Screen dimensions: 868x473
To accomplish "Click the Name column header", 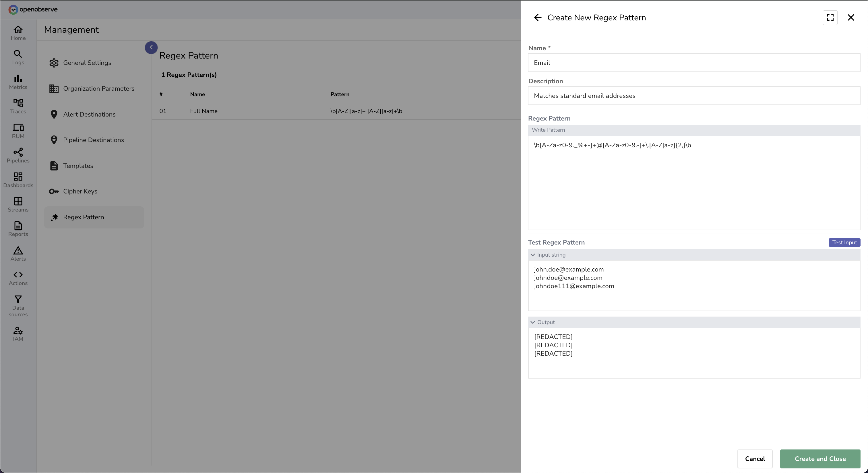I will [x=197, y=94].
